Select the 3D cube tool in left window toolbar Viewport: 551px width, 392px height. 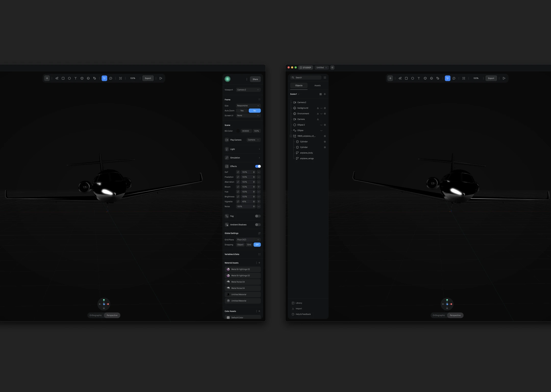(x=82, y=78)
